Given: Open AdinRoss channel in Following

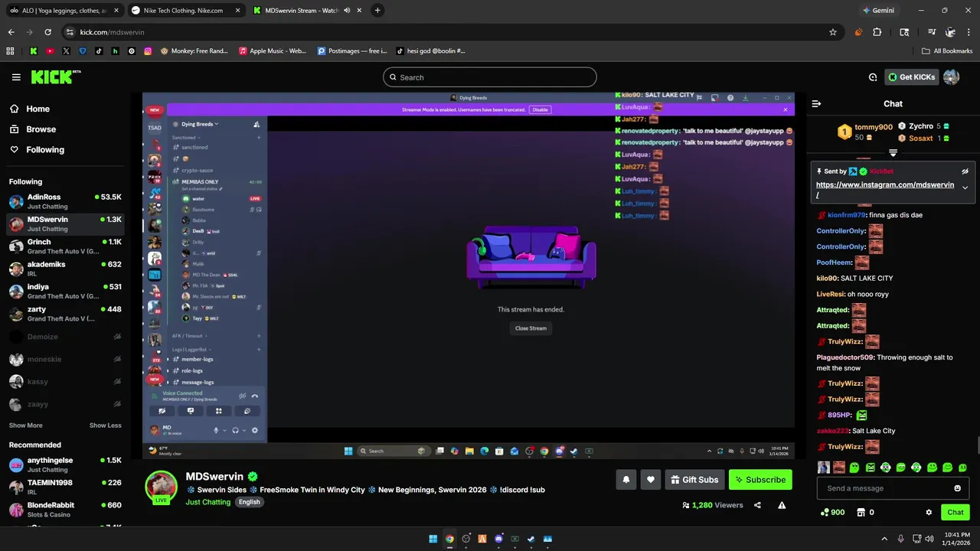Looking at the screenshot, I should [x=65, y=201].
